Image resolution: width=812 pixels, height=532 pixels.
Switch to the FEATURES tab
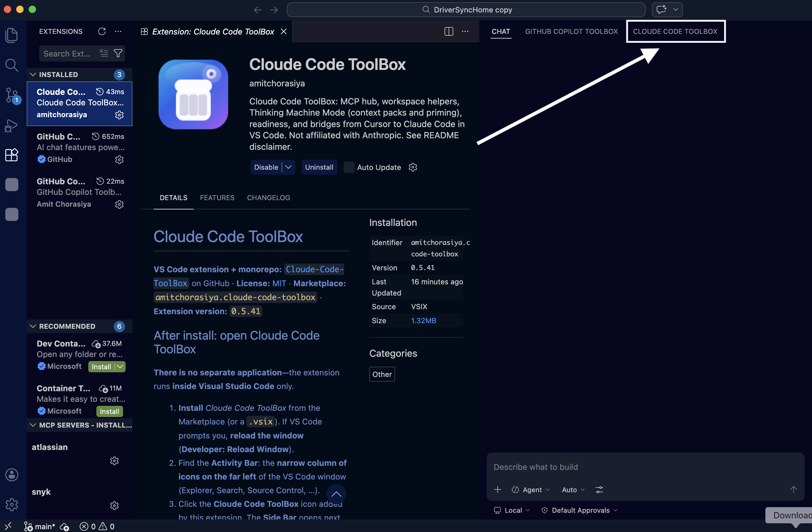coord(217,198)
